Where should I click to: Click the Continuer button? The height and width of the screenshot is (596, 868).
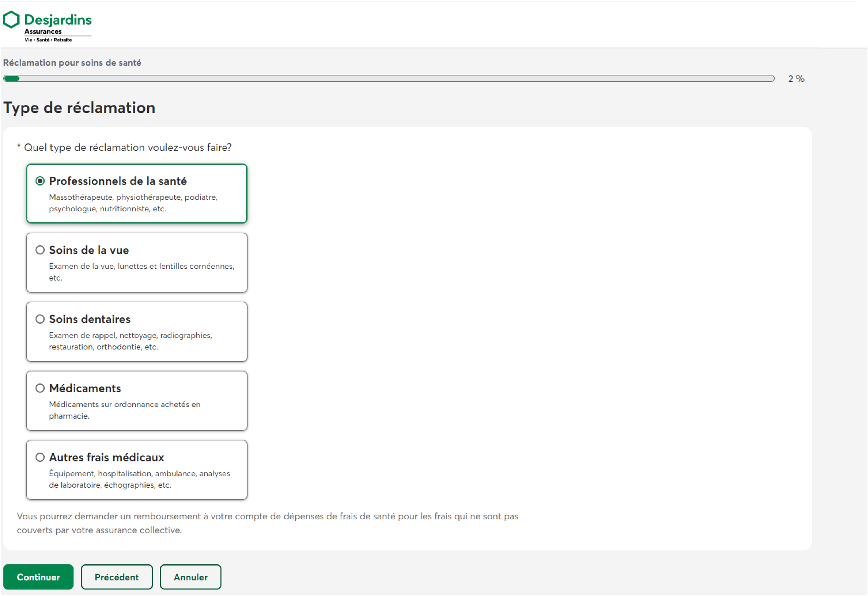tap(38, 577)
